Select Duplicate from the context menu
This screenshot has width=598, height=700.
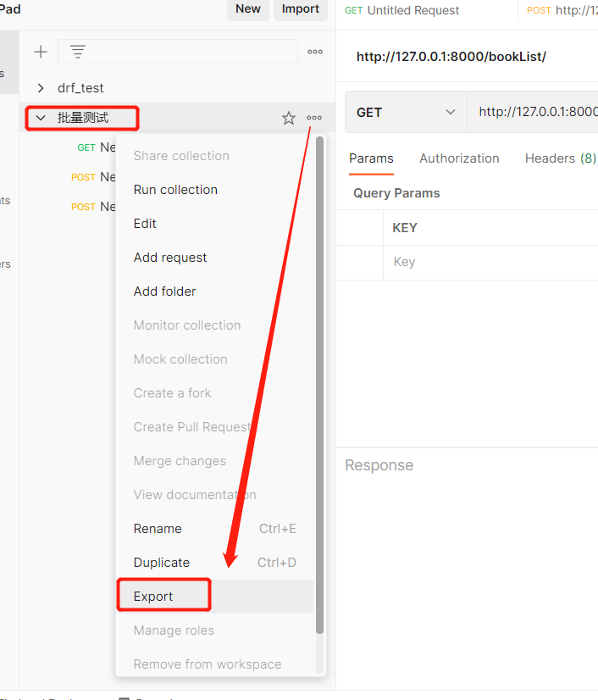click(x=162, y=563)
